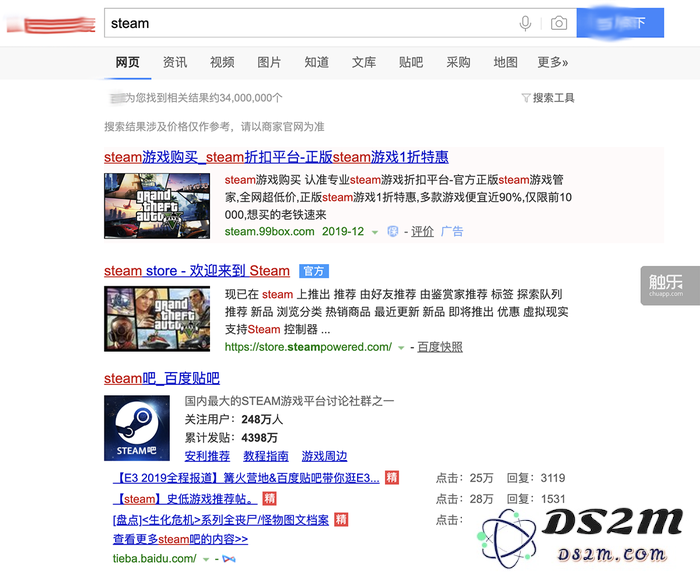Click text '累计发贴: 4398万'
The image size is (700, 572).
pyautogui.click(x=231, y=438)
